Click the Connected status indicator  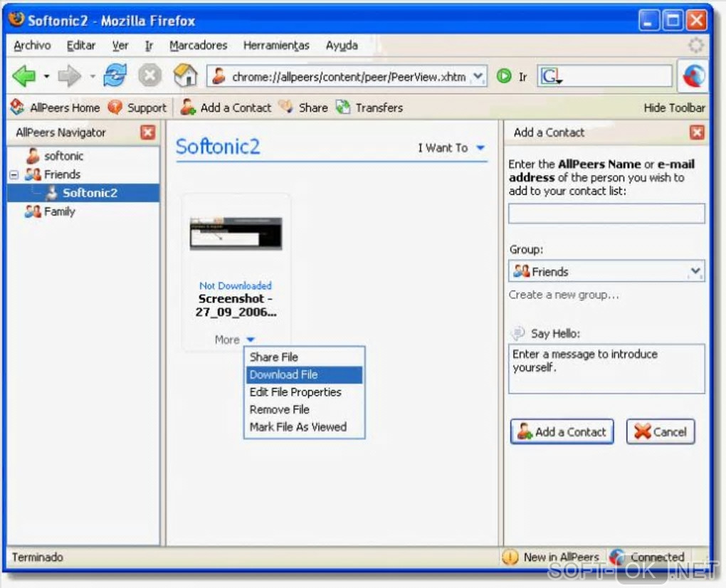647,557
